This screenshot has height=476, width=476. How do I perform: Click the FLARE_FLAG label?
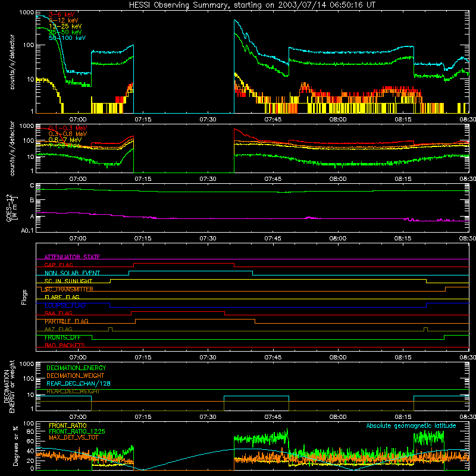point(62,297)
